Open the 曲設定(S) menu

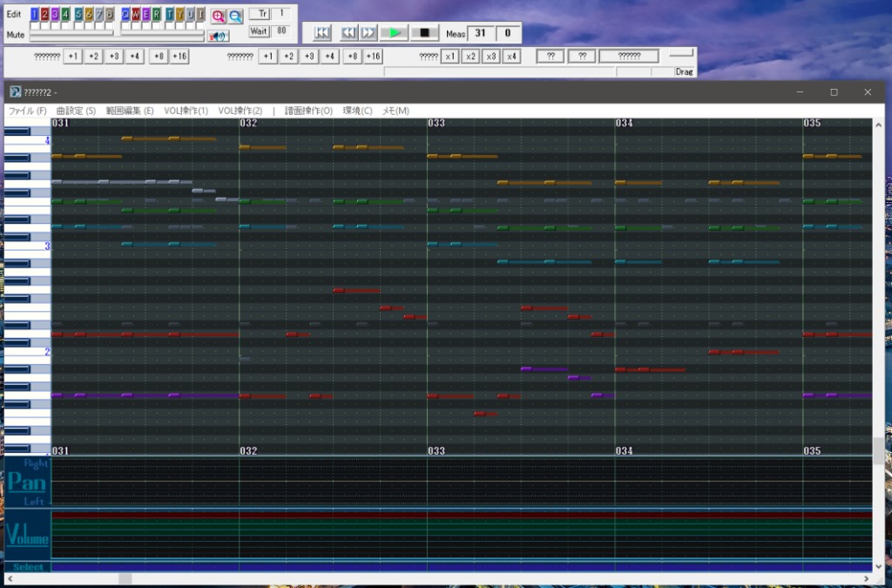click(x=77, y=111)
